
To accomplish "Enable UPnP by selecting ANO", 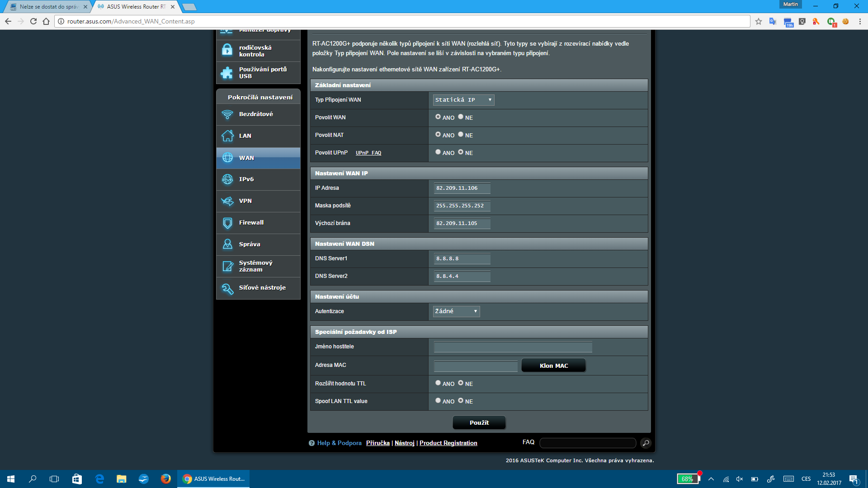I will pos(438,152).
